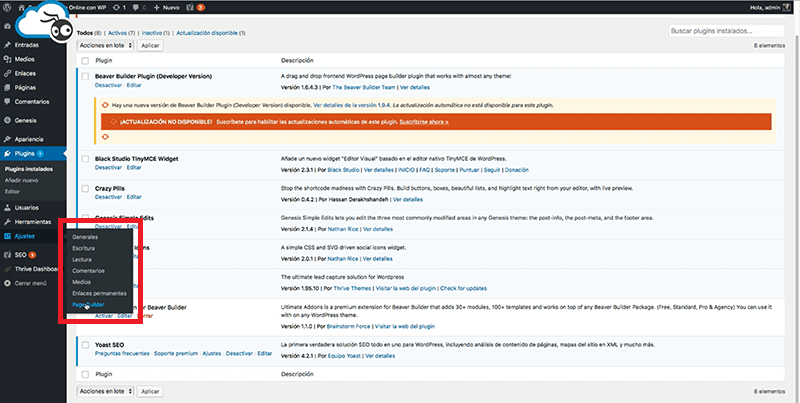This screenshot has width=800, height=403.
Task: Open 'Ver detalles de la versión 1.9.4' link
Action: (x=352, y=105)
